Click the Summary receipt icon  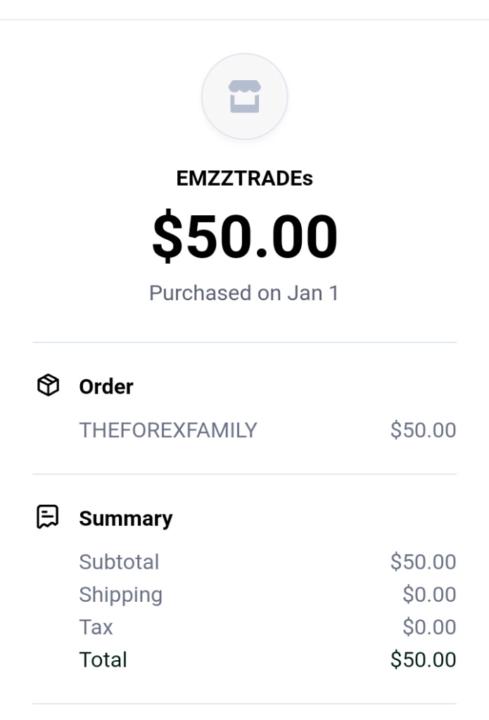(x=48, y=517)
